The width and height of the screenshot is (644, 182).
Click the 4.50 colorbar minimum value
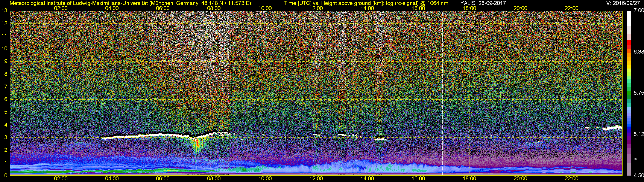click(639, 176)
